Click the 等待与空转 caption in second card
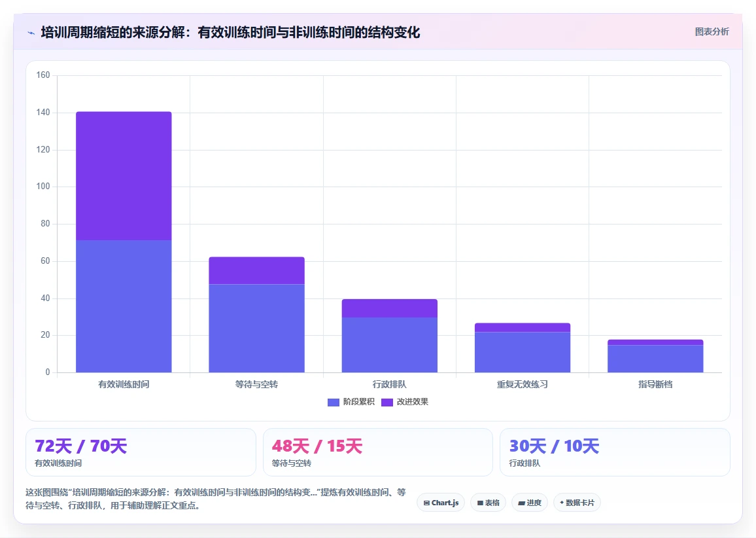Viewport: 756px width, 538px height. coord(291,463)
